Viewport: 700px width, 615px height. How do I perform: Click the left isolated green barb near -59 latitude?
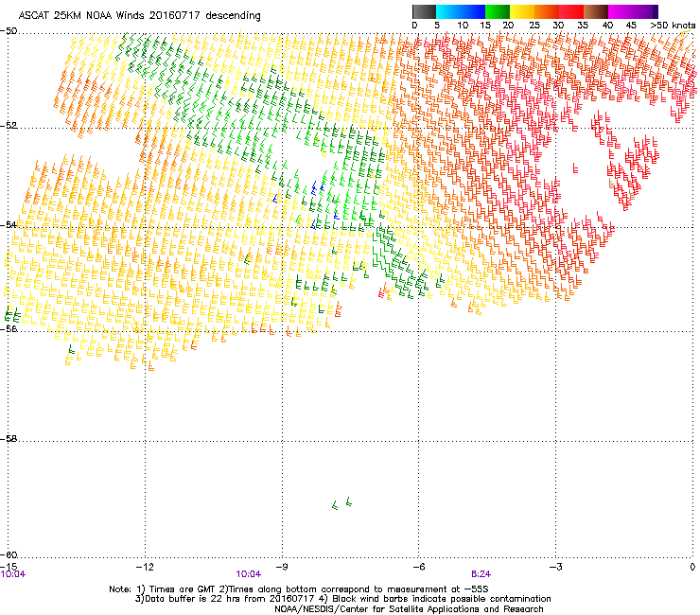tap(335, 505)
